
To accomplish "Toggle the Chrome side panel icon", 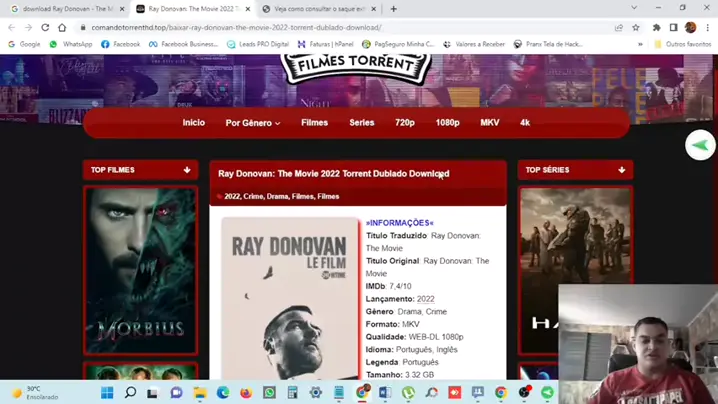I will (673, 27).
